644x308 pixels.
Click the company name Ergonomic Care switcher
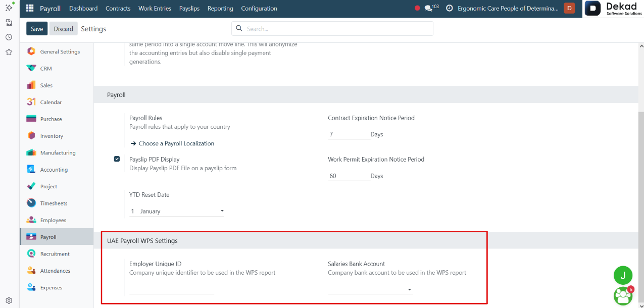(508, 9)
